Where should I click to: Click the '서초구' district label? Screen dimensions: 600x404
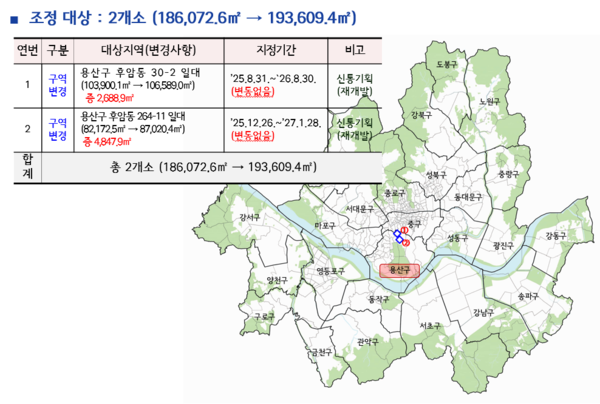point(430,326)
